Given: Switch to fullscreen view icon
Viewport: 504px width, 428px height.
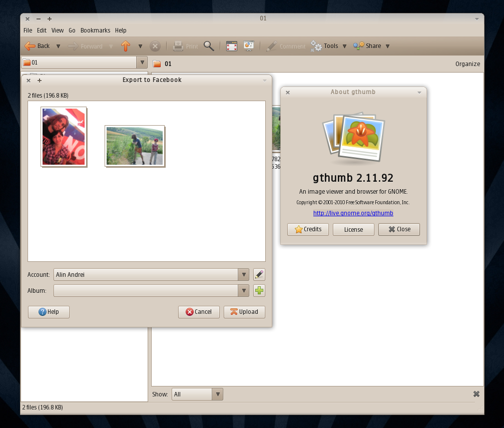Looking at the screenshot, I should coord(231,46).
